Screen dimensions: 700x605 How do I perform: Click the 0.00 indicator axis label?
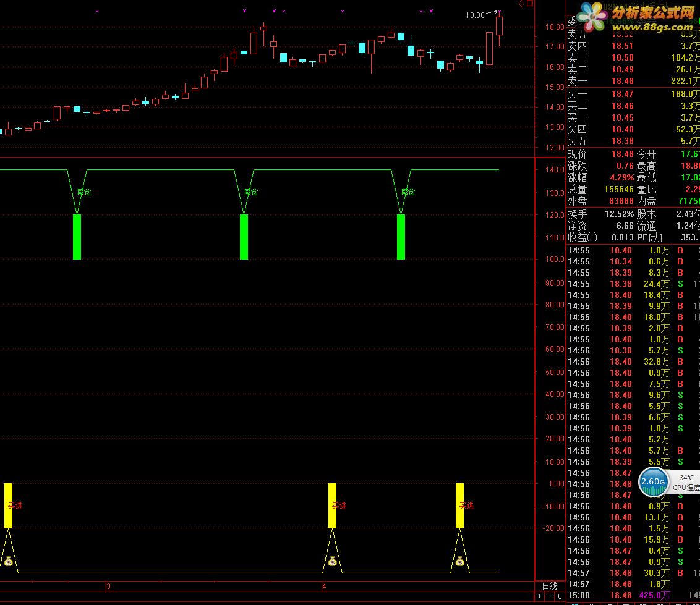(557, 484)
